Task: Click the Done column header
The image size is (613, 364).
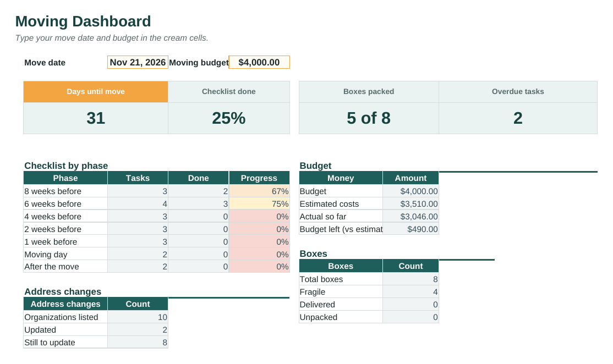Action: (x=198, y=178)
